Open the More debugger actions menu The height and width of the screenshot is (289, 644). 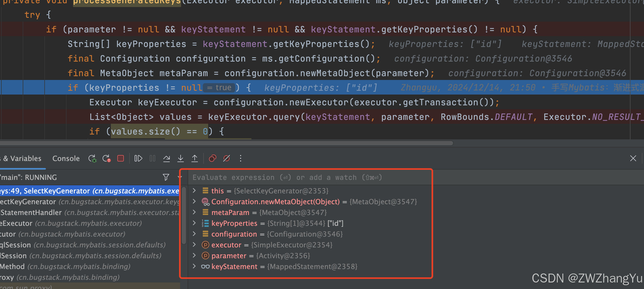pyautogui.click(x=241, y=158)
